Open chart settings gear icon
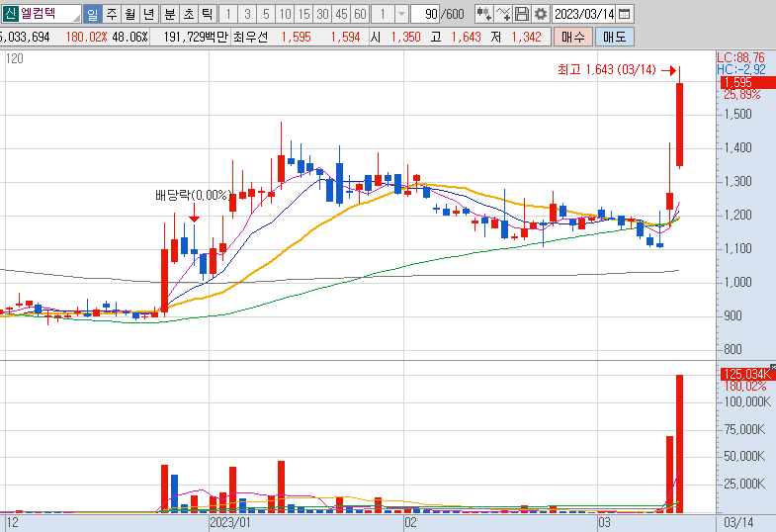The height and width of the screenshot is (532, 776). 541,14
